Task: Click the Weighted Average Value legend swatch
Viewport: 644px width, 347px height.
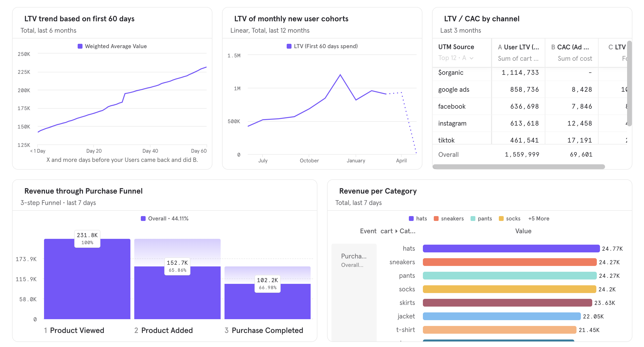Action: click(x=80, y=46)
